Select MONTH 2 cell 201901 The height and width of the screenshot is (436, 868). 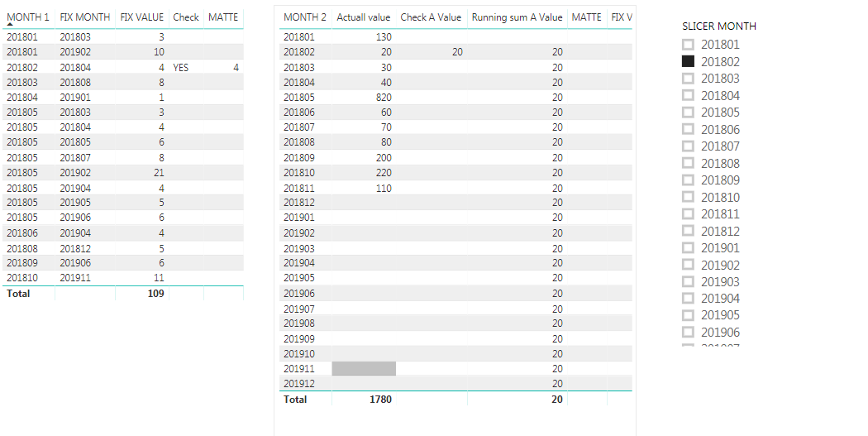(299, 218)
